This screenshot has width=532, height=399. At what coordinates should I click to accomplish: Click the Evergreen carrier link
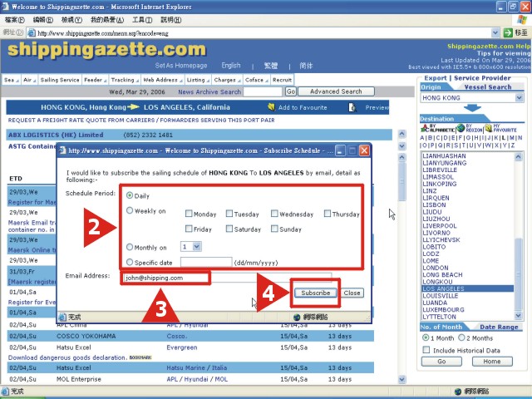click(182, 347)
